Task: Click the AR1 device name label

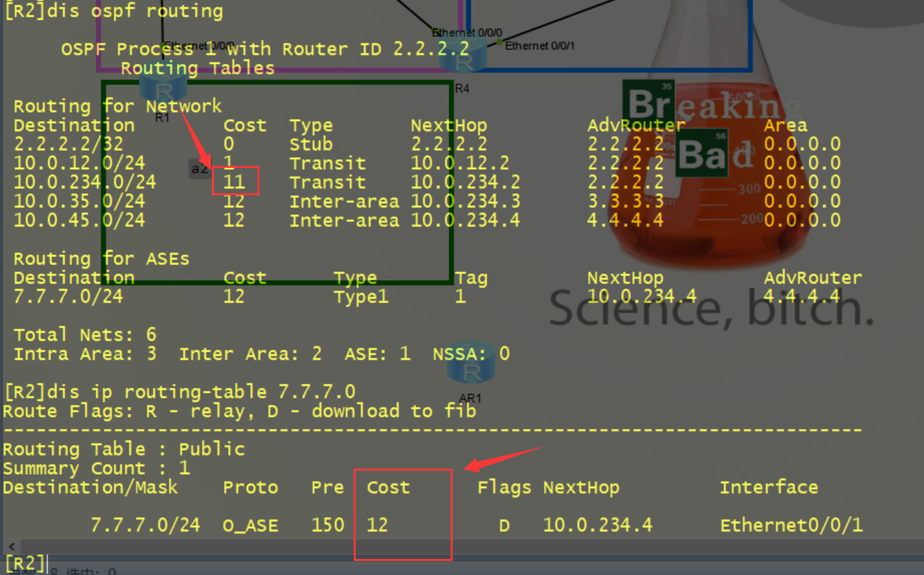Action: tap(471, 398)
